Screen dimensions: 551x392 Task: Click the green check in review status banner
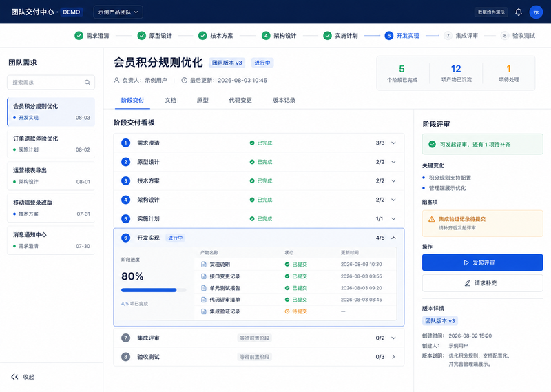point(433,144)
